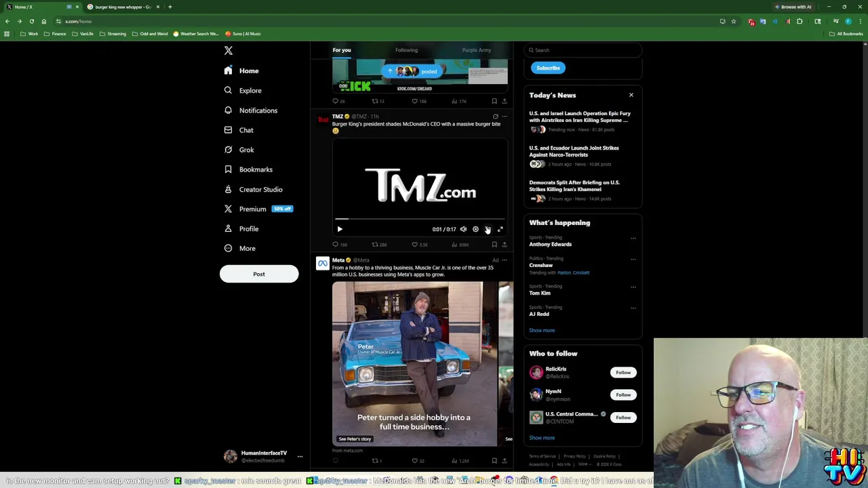Open Bookmarks from the sidebar
Image resolution: width=868 pixels, height=488 pixels.
coord(248,169)
